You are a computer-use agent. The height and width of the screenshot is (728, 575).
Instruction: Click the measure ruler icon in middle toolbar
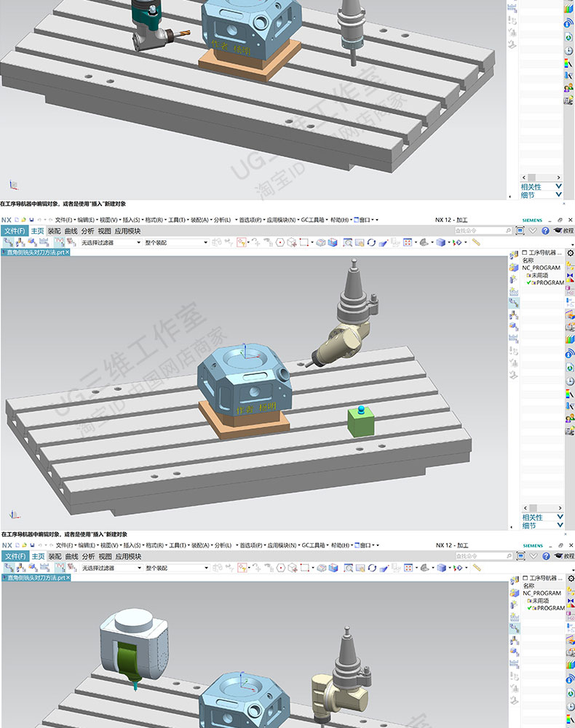click(x=476, y=242)
